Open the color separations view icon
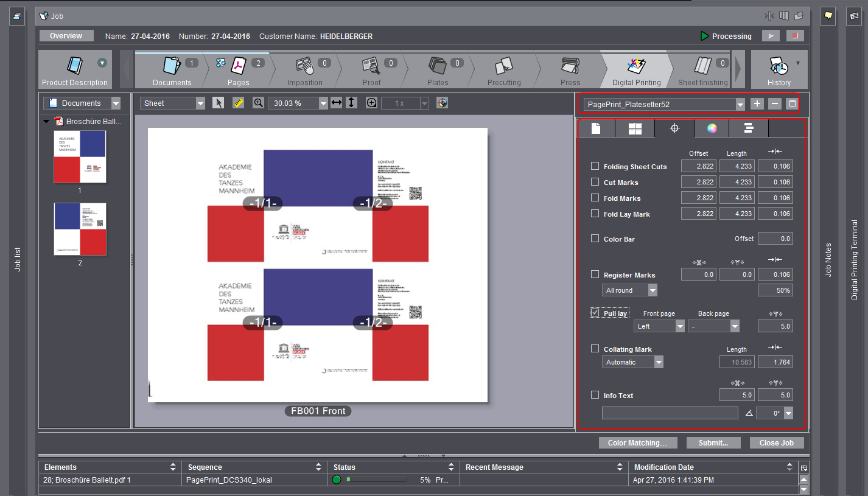 [443, 103]
